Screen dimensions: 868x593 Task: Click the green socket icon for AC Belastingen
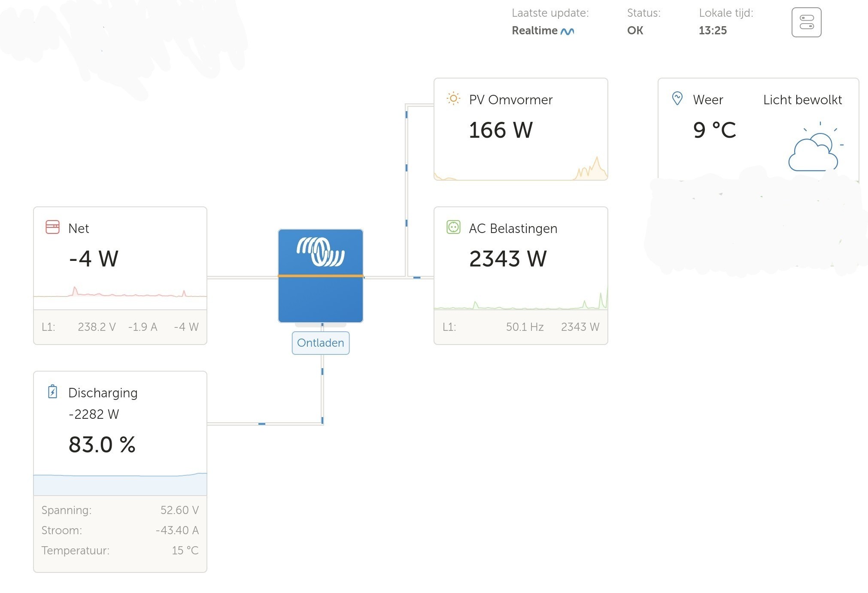[453, 227]
